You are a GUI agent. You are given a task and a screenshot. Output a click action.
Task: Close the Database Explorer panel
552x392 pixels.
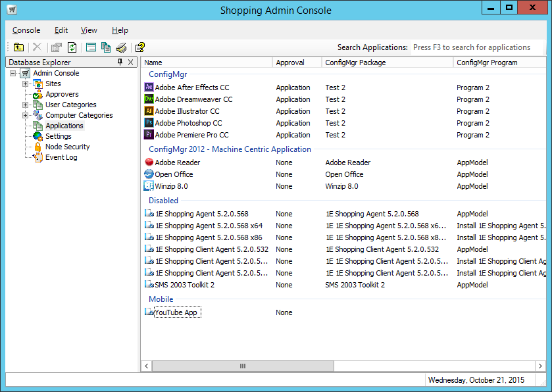pyautogui.click(x=130, y=62)
